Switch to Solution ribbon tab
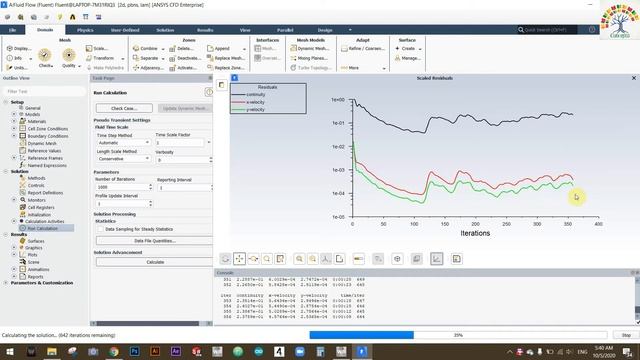 point(165,30)
